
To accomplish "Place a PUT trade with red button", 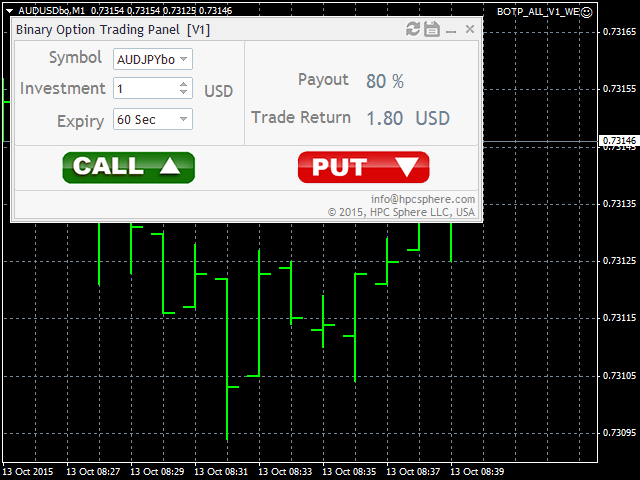I will [364, 167].
